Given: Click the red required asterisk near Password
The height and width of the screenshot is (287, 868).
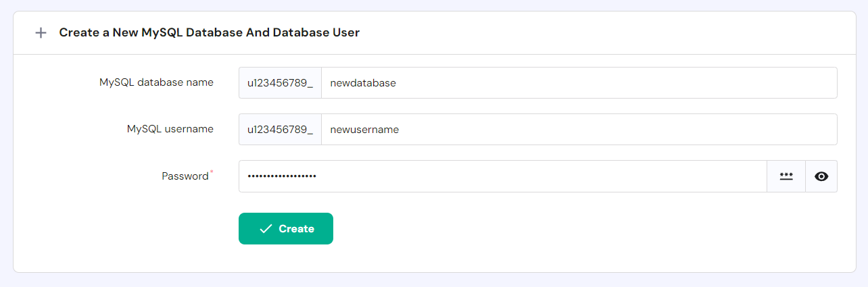Looking at the screenshot, I should (212, 172).
